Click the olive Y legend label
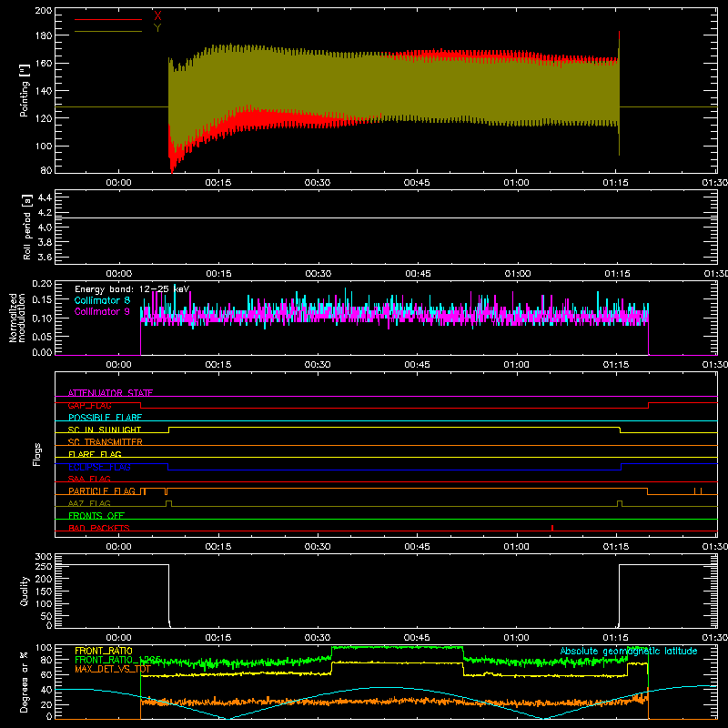This screenshot has width=728, height=728. (157, 28)
